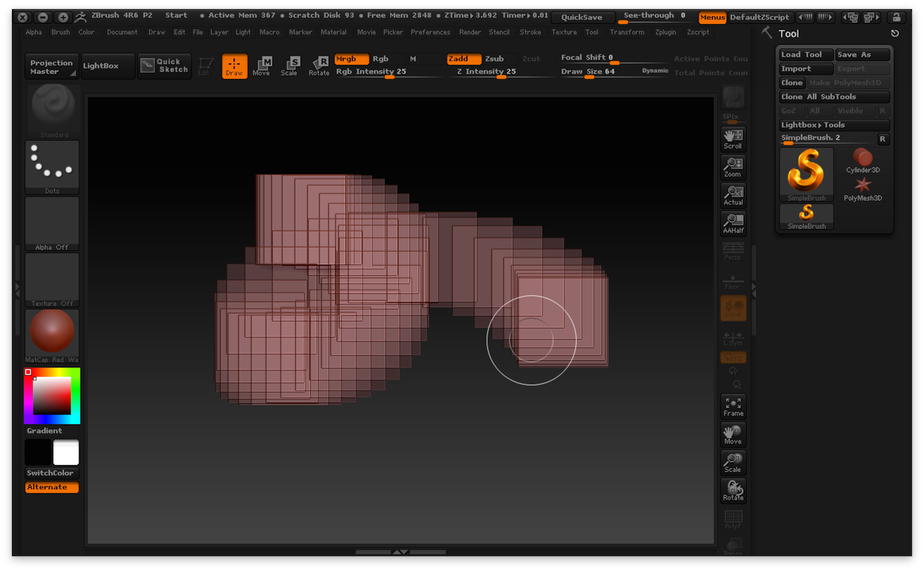This screenshot has width=924, height=571.
Task: Select the large SimpleBrush tool thumbnail
Action: pyautogui.click(x=806, y=174)
